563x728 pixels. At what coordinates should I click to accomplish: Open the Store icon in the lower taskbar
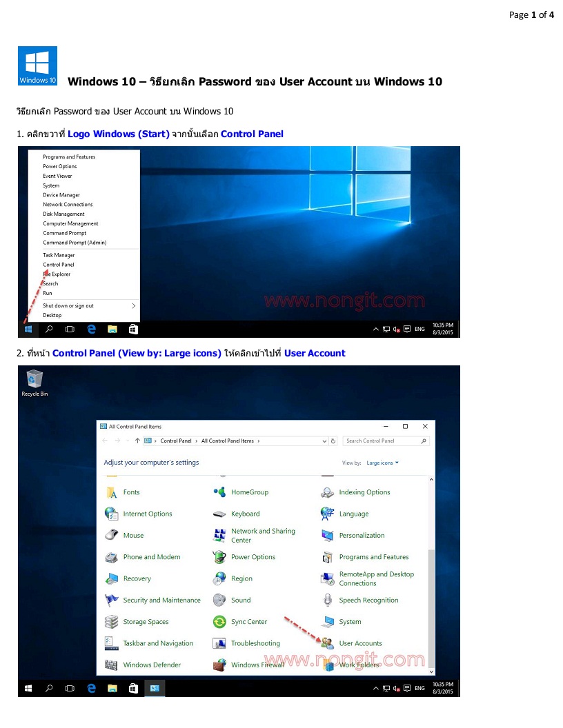click(x=133, y=688)
